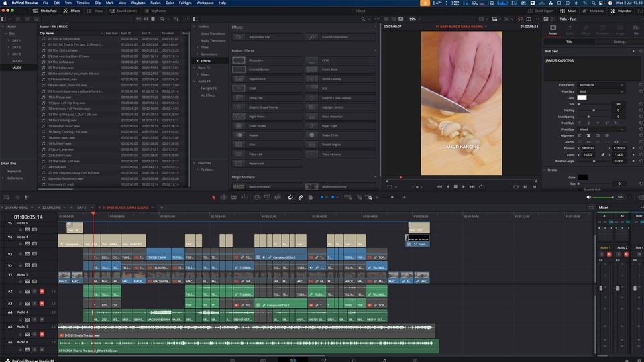Expand the DAY 1 bin
The height and width of the screenshot is (362, 644).
click(9, 40)
